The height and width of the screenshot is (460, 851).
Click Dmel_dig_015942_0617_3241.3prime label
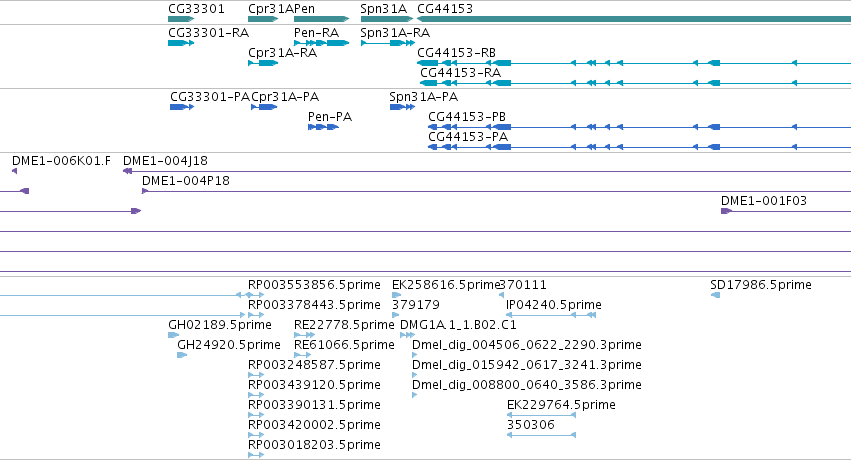527,365
